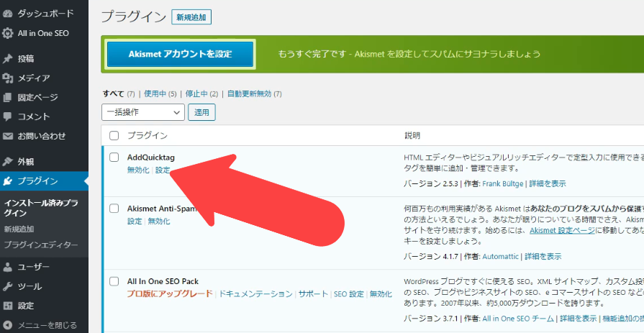Screen dimensions: 644x333
Task: Open 設定 sidebar menu item
Action: [x=25, y=306]
